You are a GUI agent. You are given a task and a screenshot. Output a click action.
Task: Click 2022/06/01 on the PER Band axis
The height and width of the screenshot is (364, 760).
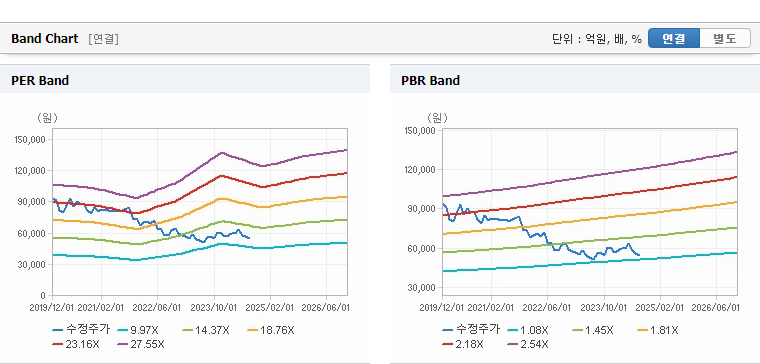[158, 307]
